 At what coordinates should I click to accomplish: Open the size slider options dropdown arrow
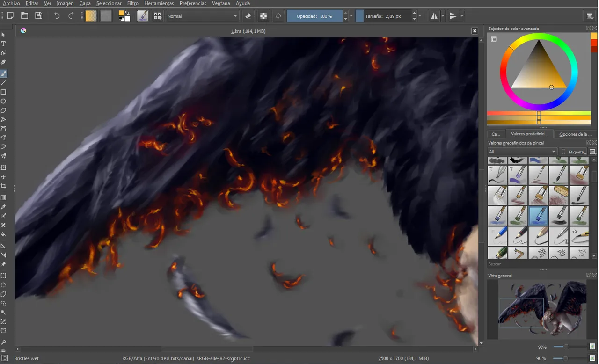tap(419, 16)
